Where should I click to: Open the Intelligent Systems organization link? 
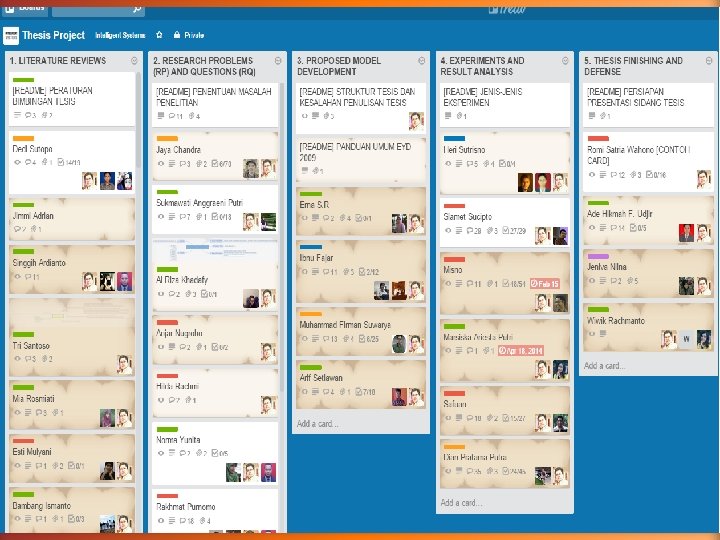click(120, 35)
